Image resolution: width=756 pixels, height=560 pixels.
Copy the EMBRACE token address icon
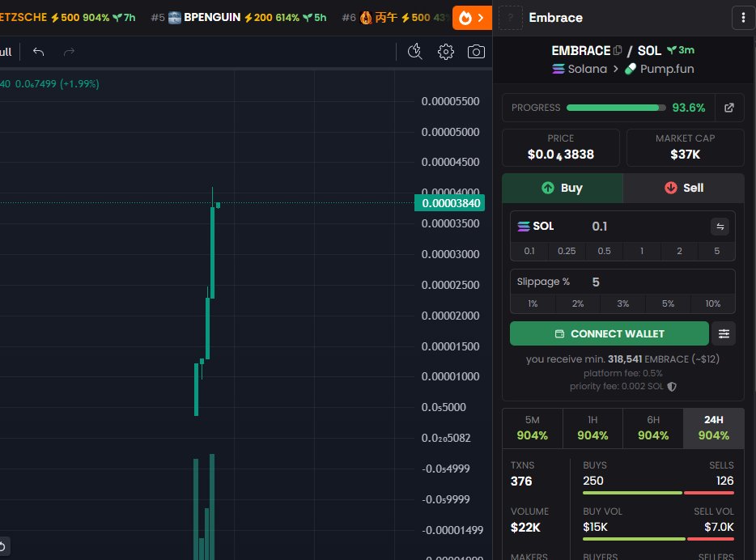click(x=618, y=50)
